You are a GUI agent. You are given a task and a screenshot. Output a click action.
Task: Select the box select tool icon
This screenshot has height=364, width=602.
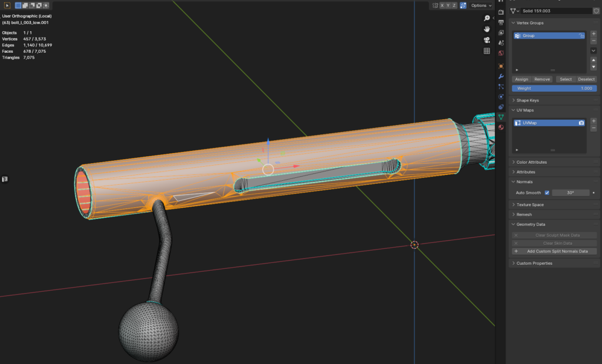point(7,5)
